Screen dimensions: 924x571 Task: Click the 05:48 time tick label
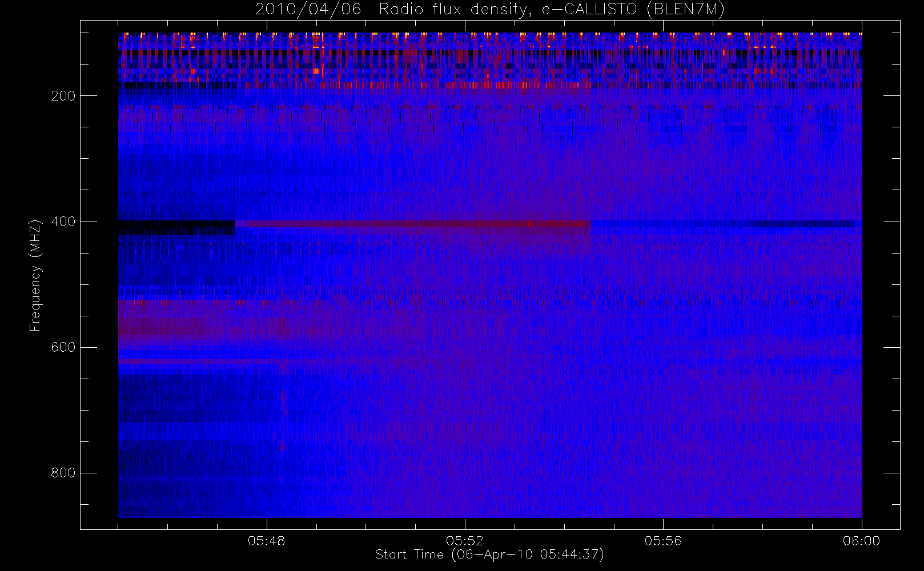pos(266,540)
